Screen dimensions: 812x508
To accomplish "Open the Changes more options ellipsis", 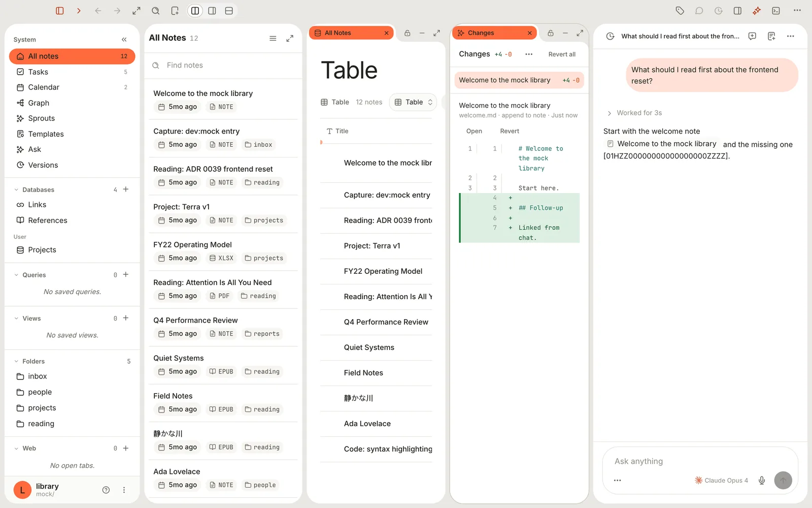I will 529,54.
